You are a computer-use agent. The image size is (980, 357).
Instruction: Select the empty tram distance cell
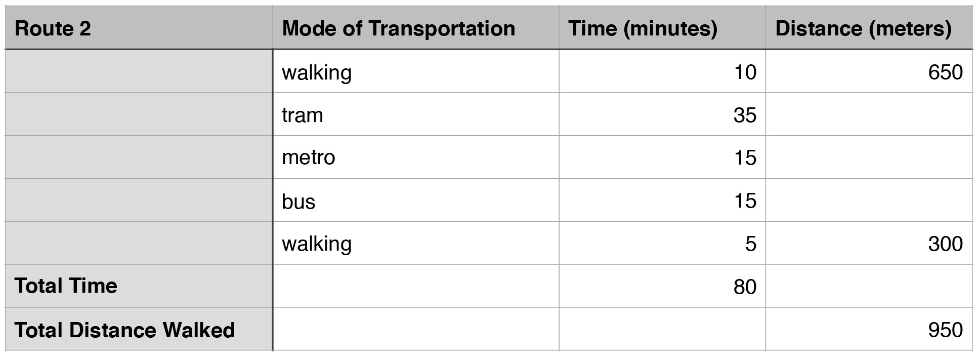(869, 114)
